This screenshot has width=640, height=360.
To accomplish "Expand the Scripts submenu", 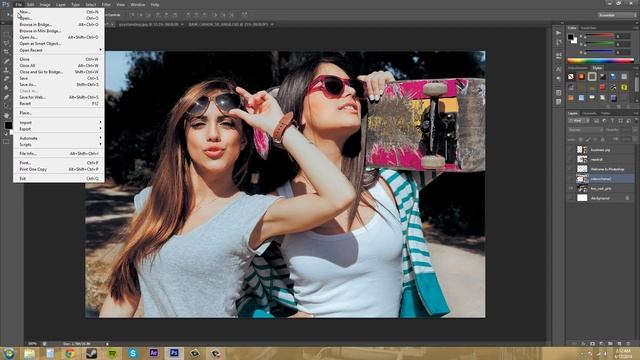I will click(59, 144).
